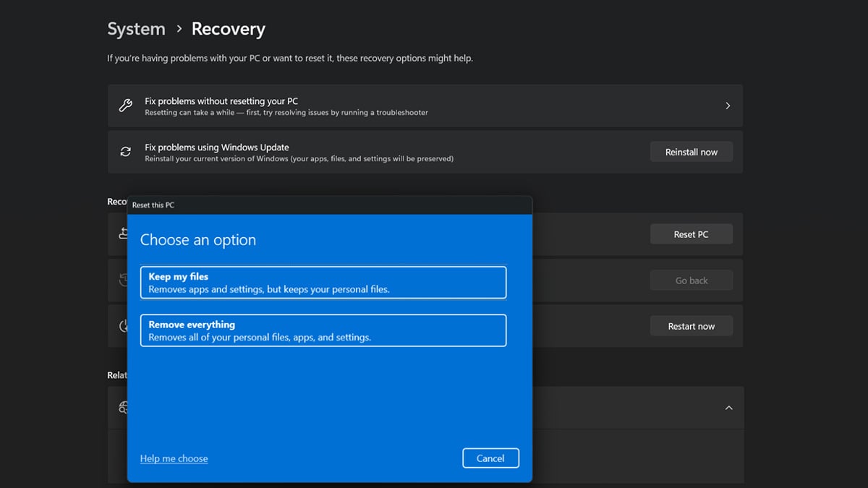Click the Choose an option heading

198,240
